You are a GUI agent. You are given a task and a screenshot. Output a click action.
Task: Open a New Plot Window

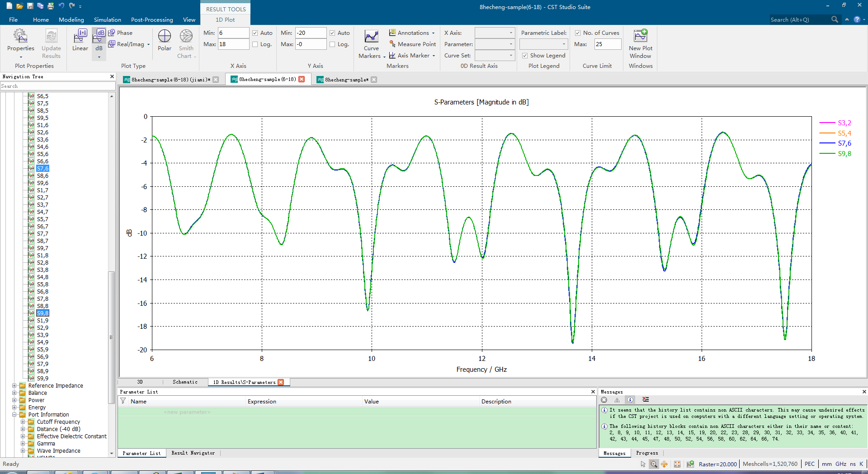click(640, 44)
